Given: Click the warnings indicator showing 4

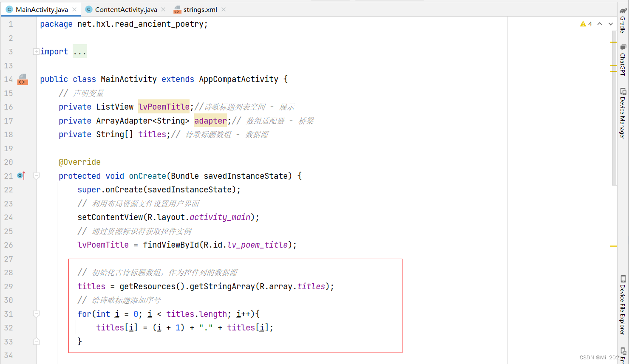Looking at the screenshot, I should tap(586, 24).
